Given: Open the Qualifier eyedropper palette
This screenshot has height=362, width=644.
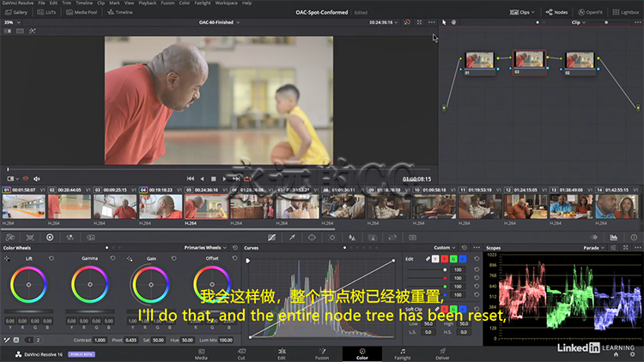Looking at the screenshot, I should coord(292,238).
